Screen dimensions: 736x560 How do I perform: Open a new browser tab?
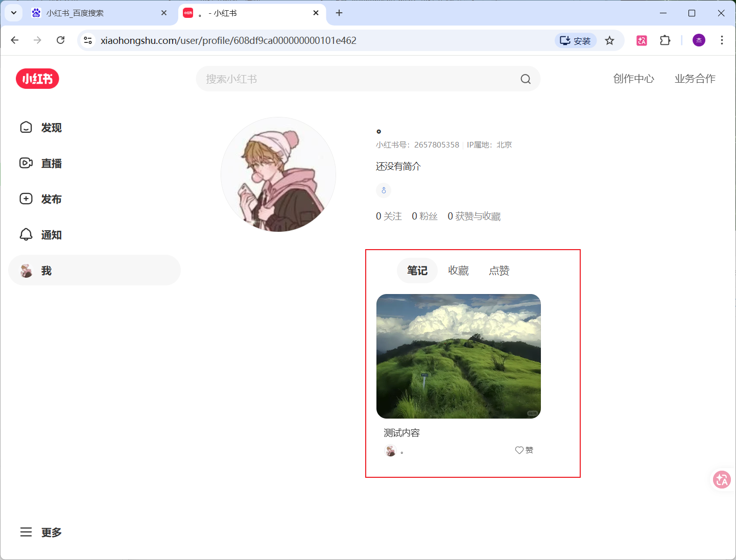coord(339,13)
